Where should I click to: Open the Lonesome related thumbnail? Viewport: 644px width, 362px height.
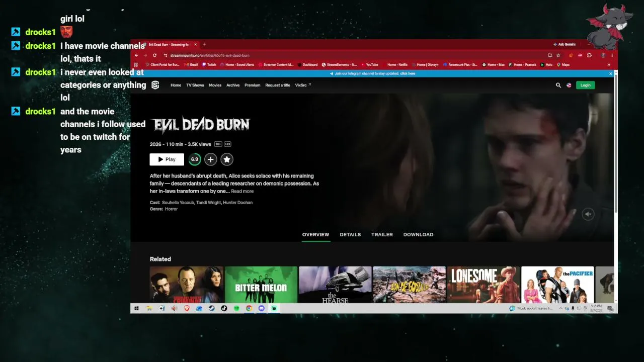484,285
